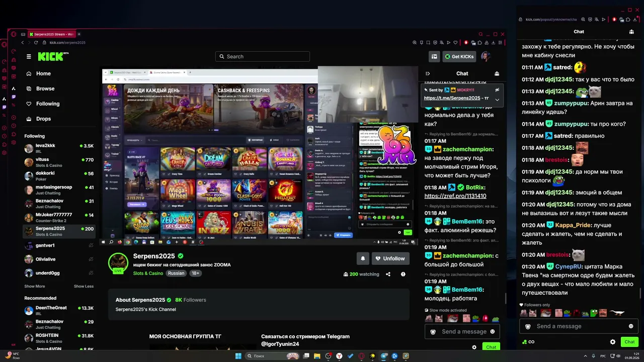Open the Windows Start menu
This screenshot has width=644, height=362.
238,356
